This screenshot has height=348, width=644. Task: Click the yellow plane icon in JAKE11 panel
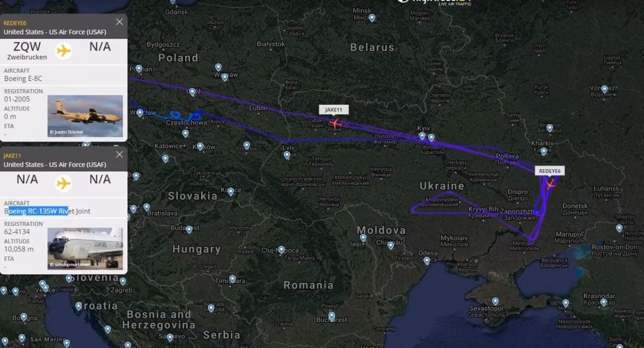tap(63, 183)
